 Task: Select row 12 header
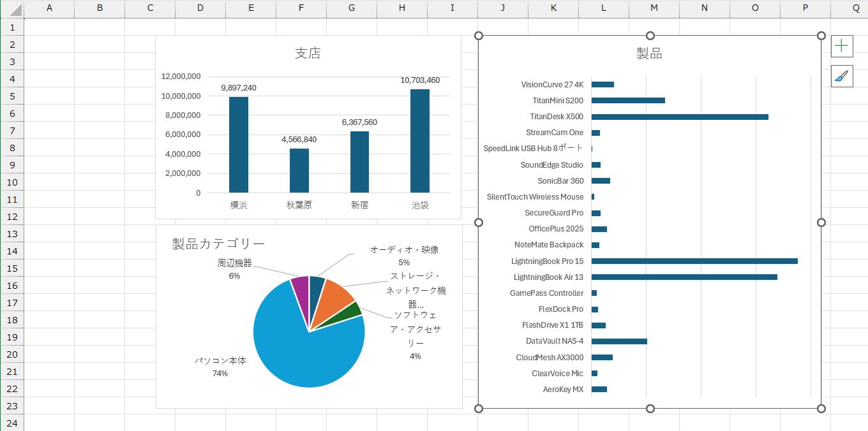click(12, 216)
